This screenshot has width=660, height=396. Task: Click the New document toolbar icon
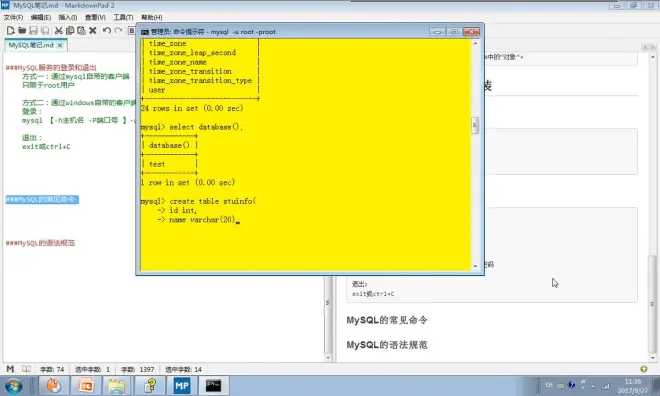[11, 30]
